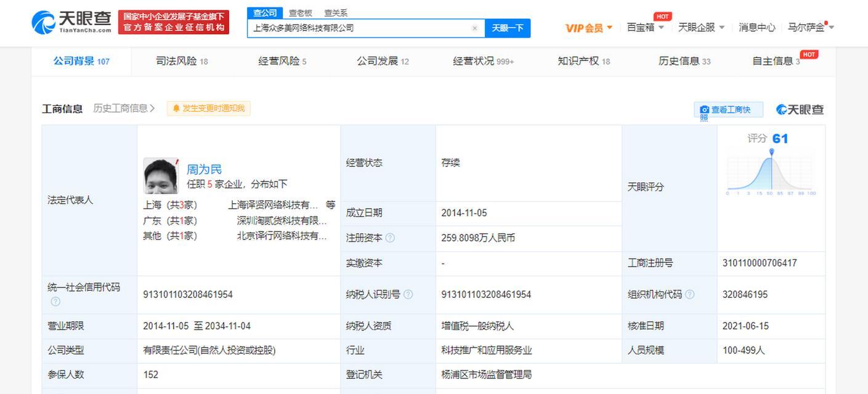Click the camera icon for 查看工商快照
The height and width of the screenshot is (394, 868).
(x=704, y=110)
